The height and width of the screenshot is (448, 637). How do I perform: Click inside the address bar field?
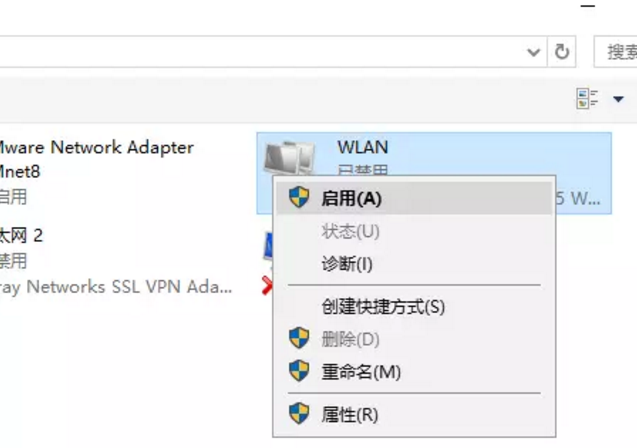point(260,52)
